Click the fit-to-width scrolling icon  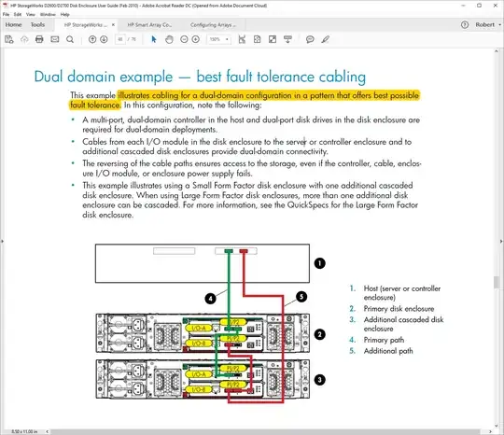242,39
